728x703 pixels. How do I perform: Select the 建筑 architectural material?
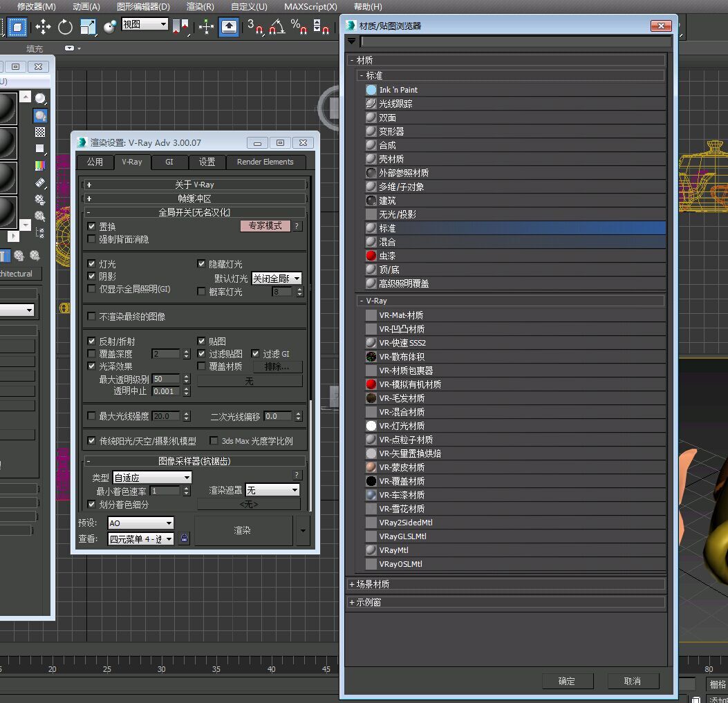pyautogui.click(x=515, y=200)
